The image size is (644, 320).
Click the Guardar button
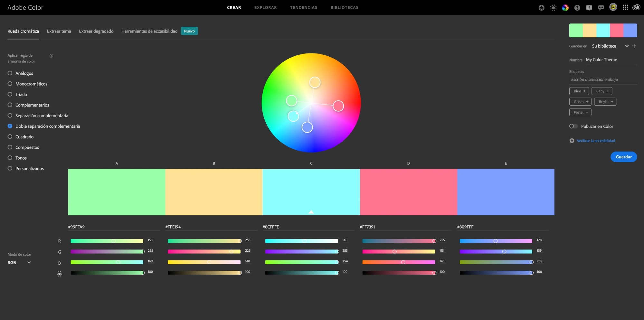pos(623,157)
